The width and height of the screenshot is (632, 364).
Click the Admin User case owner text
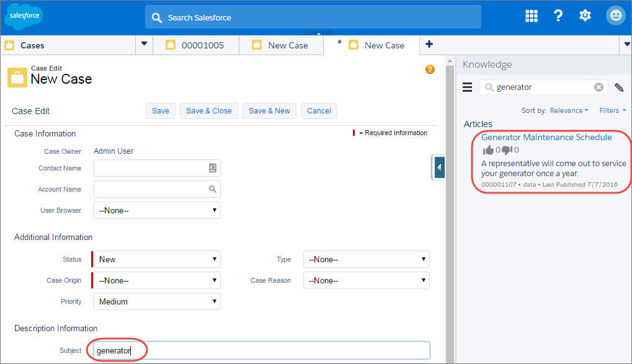click(113, 151)
